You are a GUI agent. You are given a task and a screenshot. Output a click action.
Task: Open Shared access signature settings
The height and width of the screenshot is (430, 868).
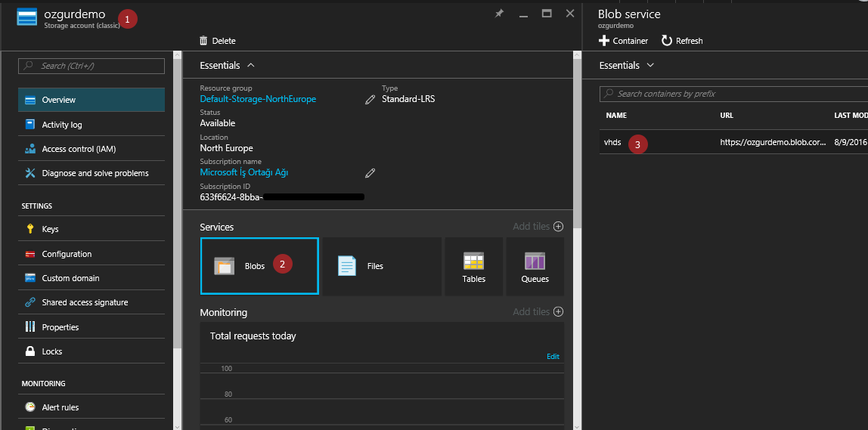[x=91, y=303]
